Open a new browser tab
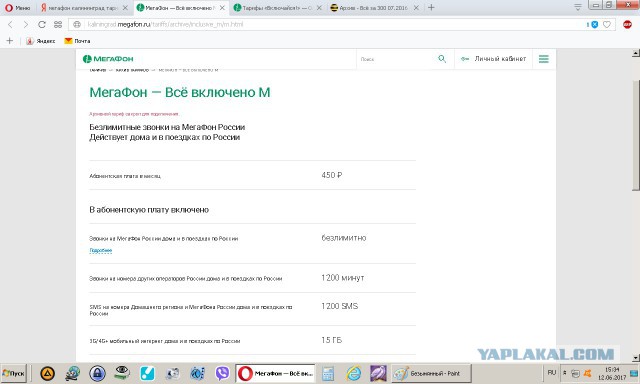 click(x=431, y=7)
